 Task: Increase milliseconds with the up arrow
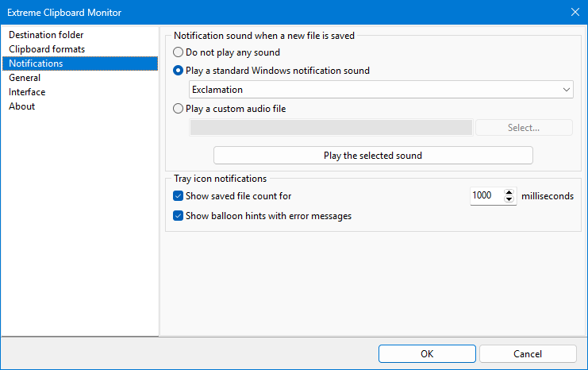click(509, 192)
